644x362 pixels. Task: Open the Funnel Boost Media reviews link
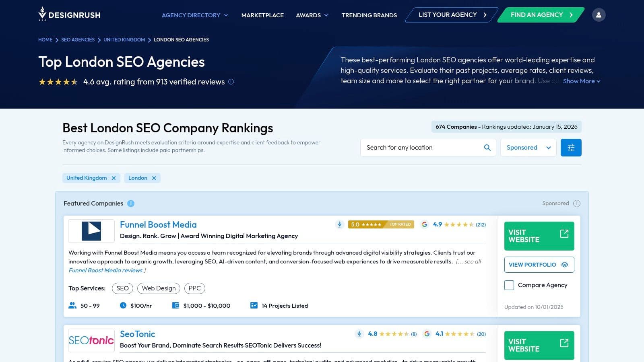[105, 270]
